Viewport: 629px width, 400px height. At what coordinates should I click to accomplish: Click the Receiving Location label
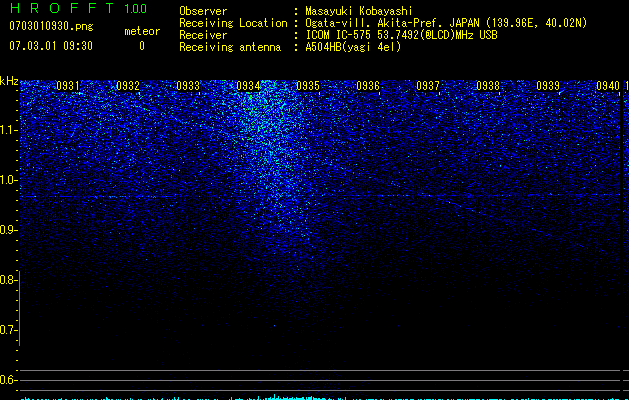(x=233, y=23)
